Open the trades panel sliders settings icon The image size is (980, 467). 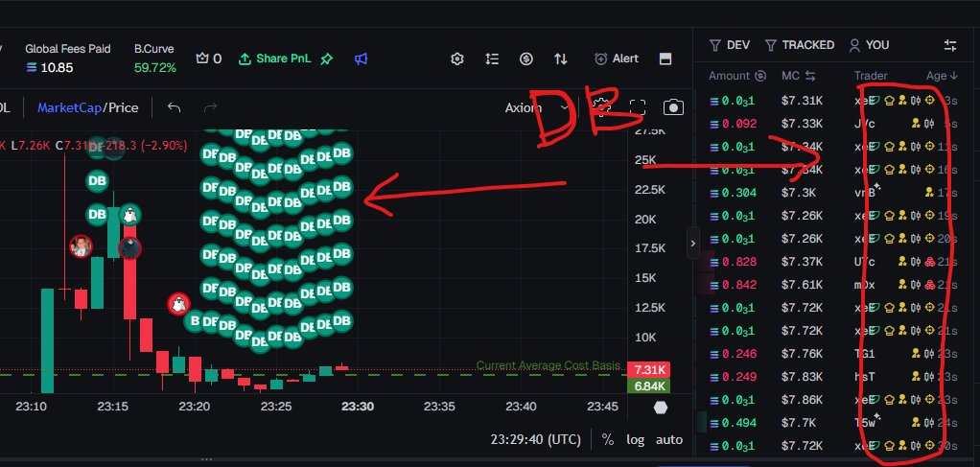tap(950, 45)
